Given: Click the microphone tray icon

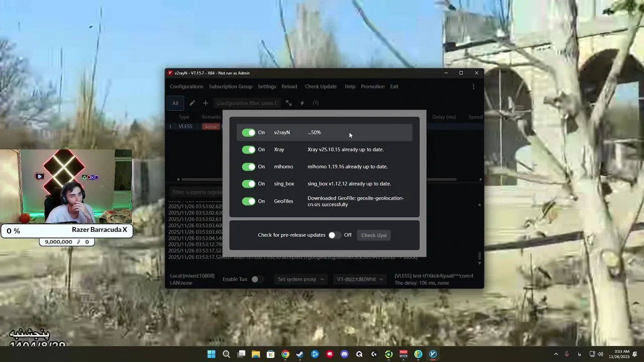Looking at the screenshot, I should pyautogui.click(x=567, y=354).
